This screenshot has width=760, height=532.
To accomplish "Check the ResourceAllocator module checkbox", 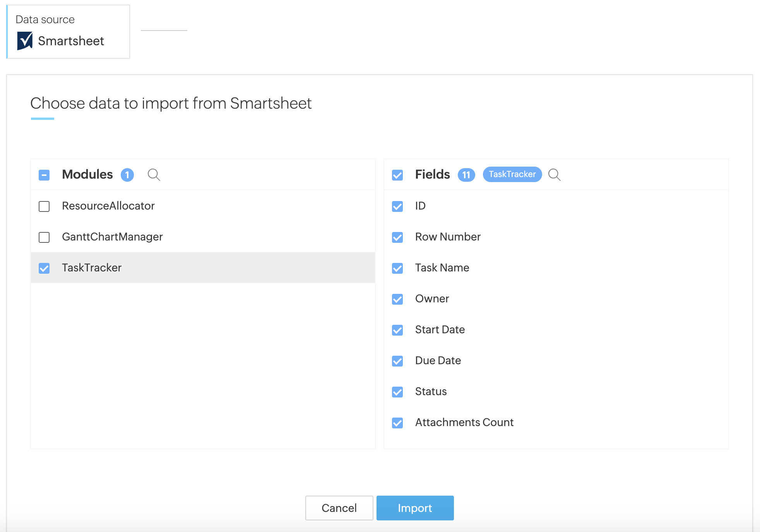I will tap(44, 206).
